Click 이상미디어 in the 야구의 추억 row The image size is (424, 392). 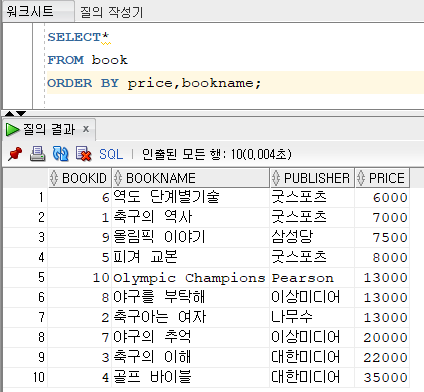point(312,337)
